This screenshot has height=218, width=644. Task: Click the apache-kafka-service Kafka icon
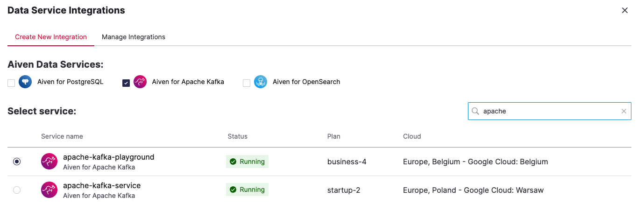49,190
